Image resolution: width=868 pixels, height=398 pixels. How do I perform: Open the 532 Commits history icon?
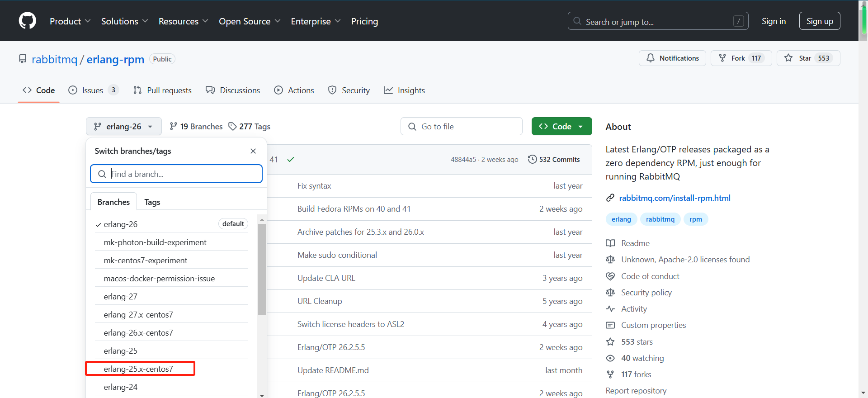(532, 159)
